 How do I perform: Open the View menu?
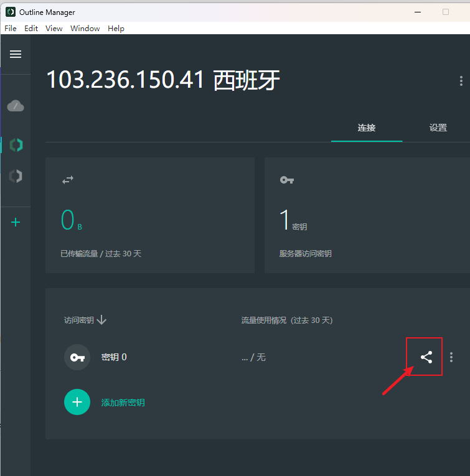coord(54,29)
